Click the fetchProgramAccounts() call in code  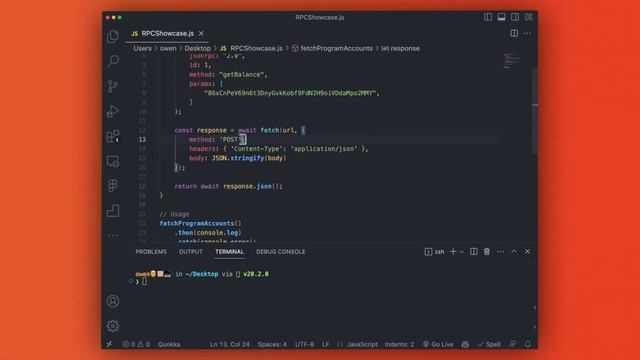coord(200,223)
